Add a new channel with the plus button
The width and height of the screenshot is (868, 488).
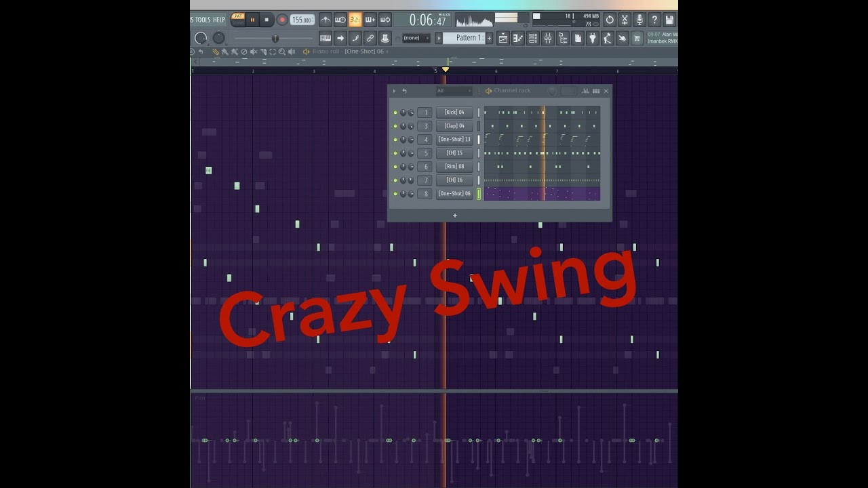point(455,216)
